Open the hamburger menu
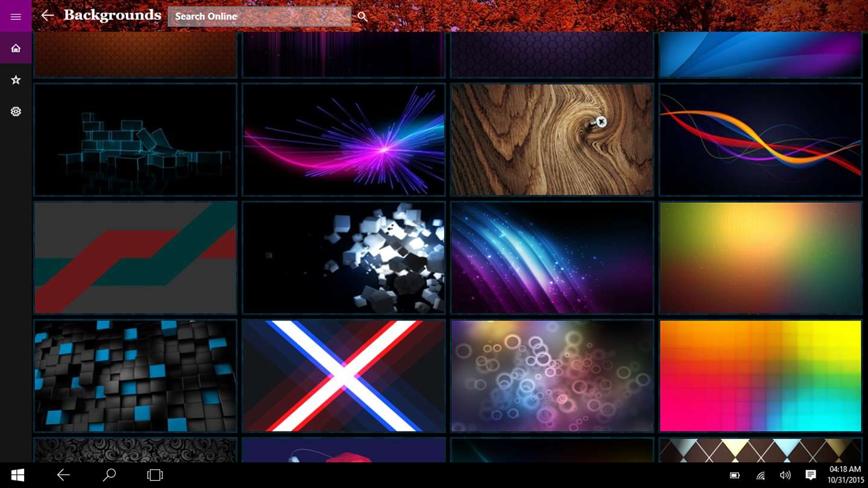Screen dimensions: 868x488 (x=16, y=16)
